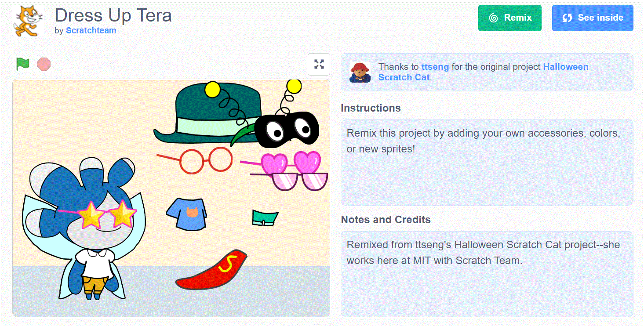Select the teal shorts sprite
This screenshot has height=326, width=644.
point(265,217)
